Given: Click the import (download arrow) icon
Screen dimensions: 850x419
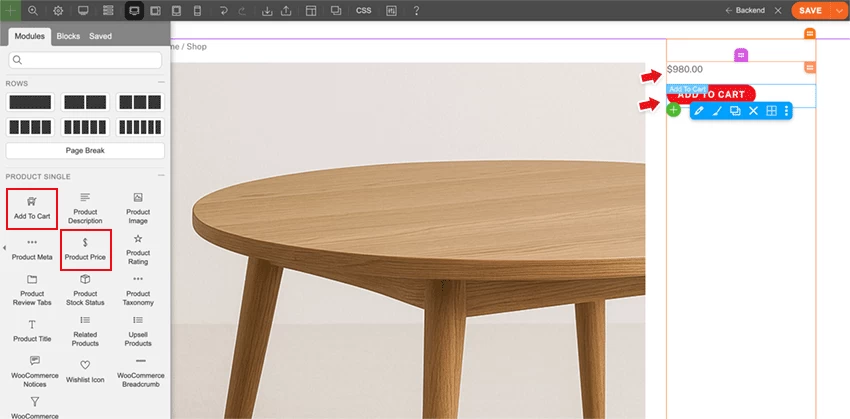Looking at the screenshot, I should coord(267,10).
